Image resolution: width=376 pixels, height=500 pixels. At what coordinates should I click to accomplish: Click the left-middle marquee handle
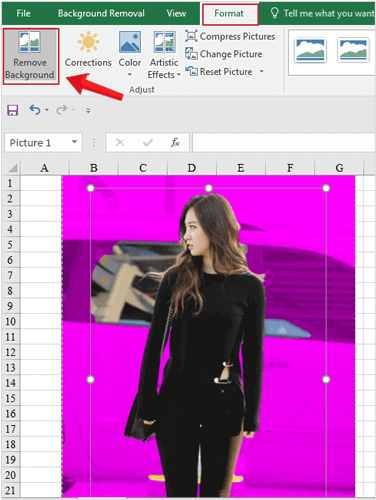[90, 379]
